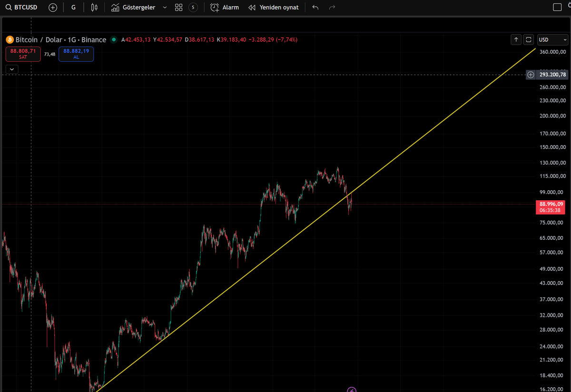Open symbol search for BTCUSD
Screen dimensions: 571x392
click(x=21, y=8)
